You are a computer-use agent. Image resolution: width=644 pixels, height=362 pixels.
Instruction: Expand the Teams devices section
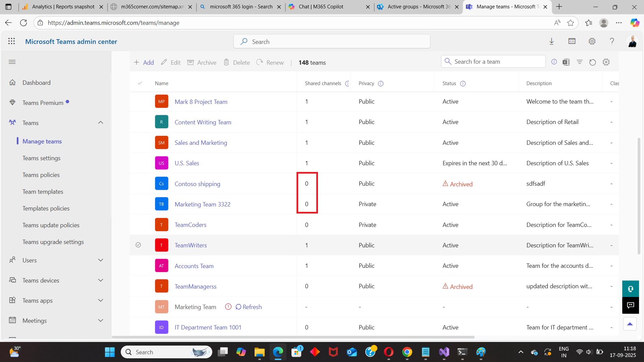click(x=100, y=280)
